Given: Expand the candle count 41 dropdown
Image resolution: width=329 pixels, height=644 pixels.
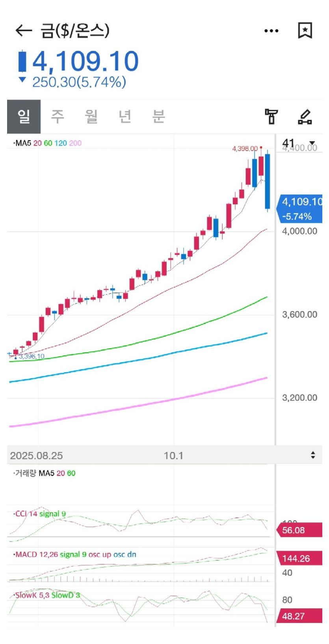Looking at the screenshot, I should tap(299, 143).
